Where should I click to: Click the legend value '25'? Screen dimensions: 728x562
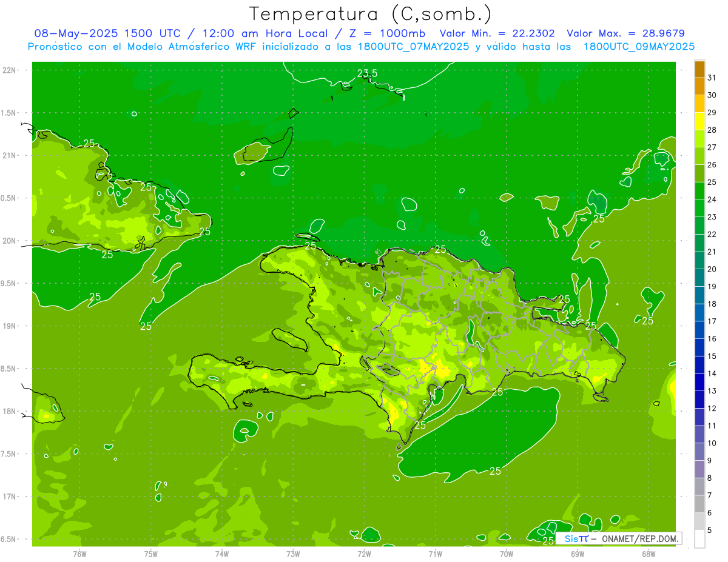712,182
